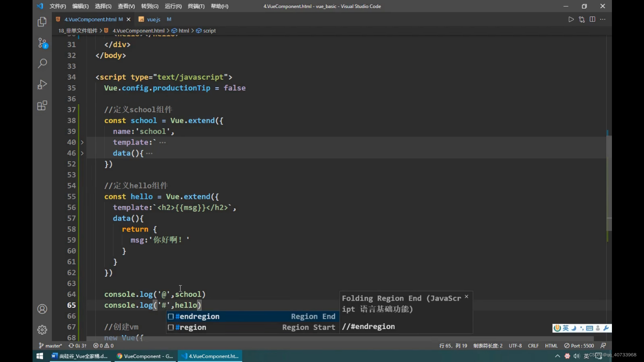Open the html breadcrumb dropdown
The height and width of the screenshot is (362, 644).
tap(181, 31)
